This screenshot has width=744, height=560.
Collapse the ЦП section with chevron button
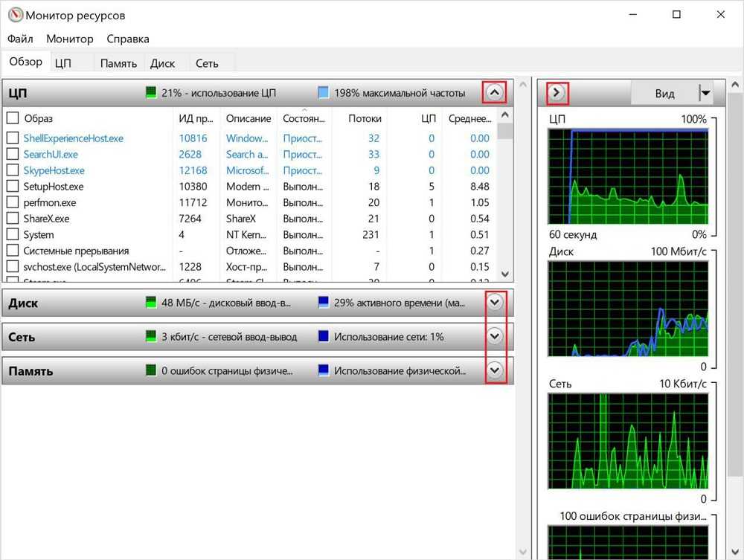495,92
